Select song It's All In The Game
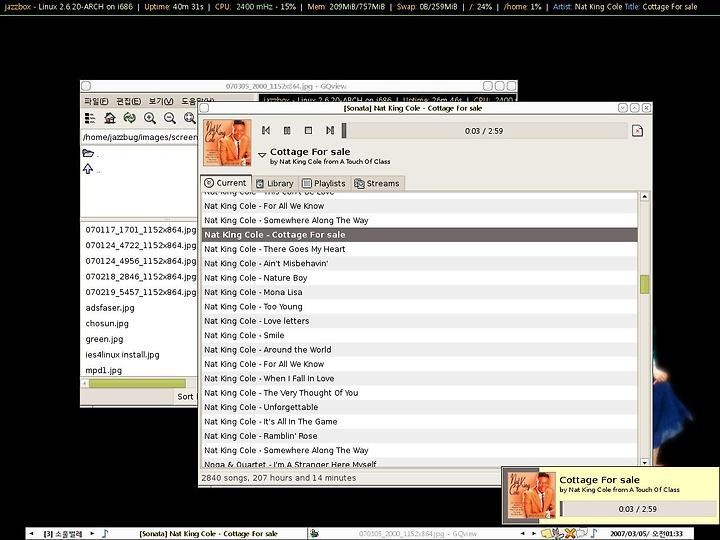The width and height of the screenshot is (720, 540). (419, 422)
